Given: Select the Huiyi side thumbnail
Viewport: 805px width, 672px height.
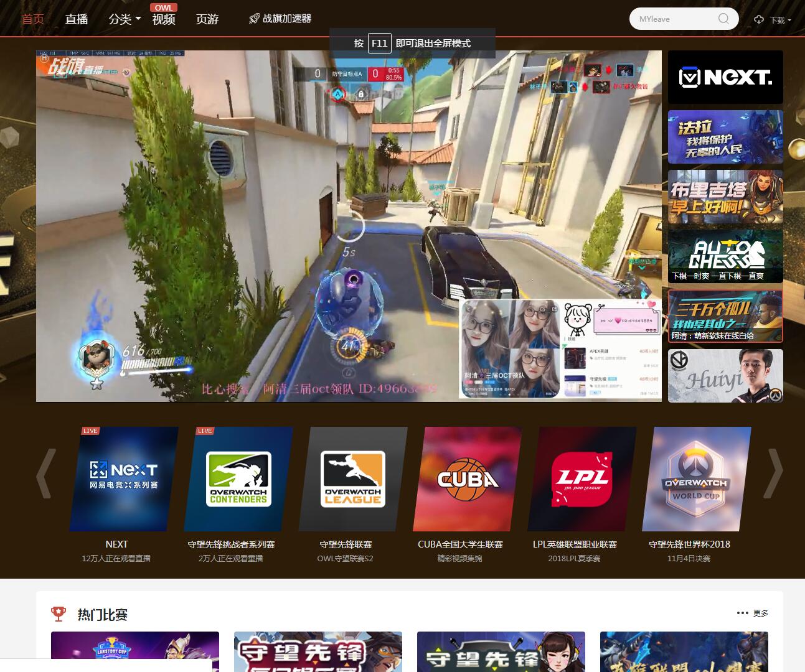Looking at the screenshot, I should point(725,376).
